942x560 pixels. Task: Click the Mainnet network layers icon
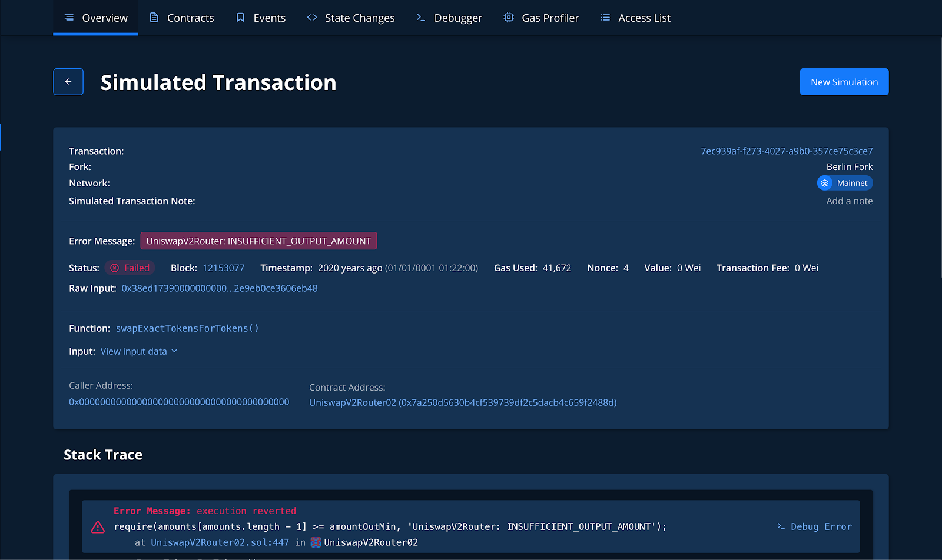(x=825, y=183)
